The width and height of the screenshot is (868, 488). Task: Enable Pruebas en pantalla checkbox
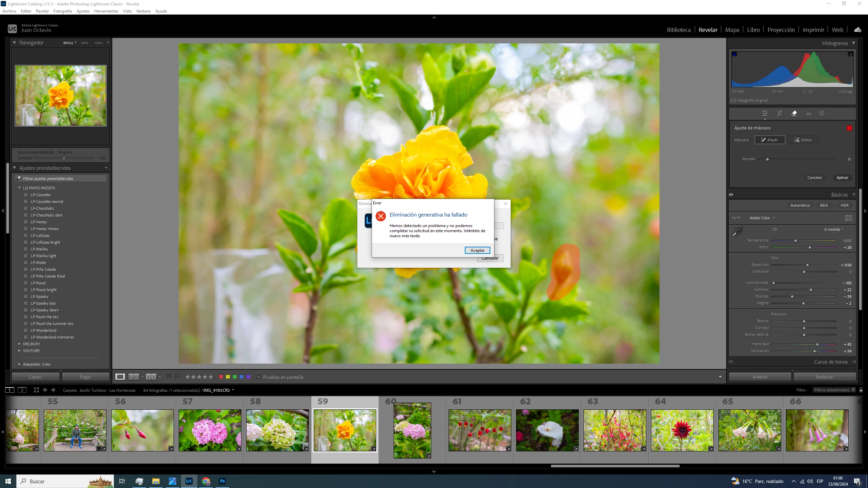259,377
